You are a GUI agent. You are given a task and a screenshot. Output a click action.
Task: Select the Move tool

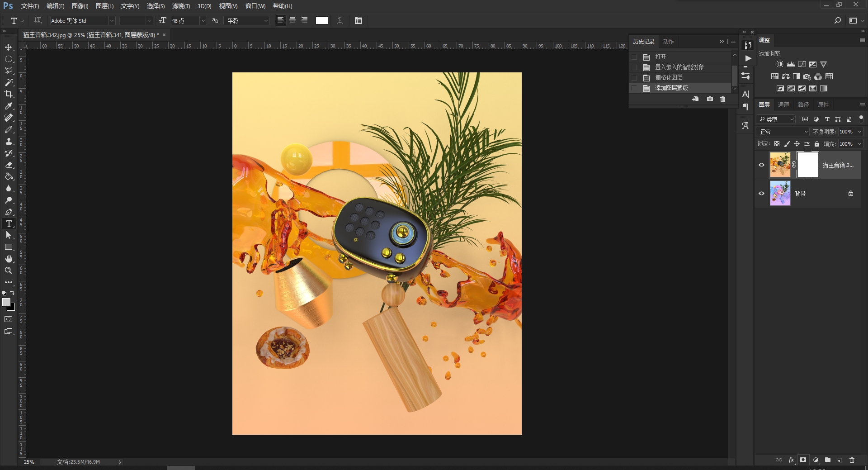[9, 47]
